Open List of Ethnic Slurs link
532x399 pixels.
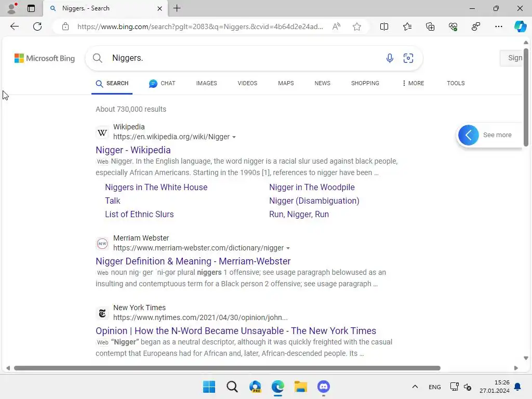coord(139,215)
